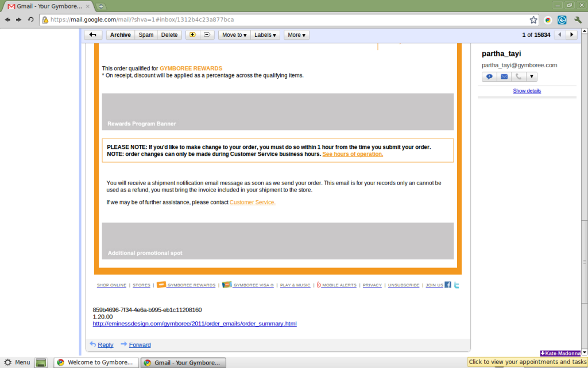Open a new browser tab
This screenshot has width=588, height=368.
click(x=101, y=6)
